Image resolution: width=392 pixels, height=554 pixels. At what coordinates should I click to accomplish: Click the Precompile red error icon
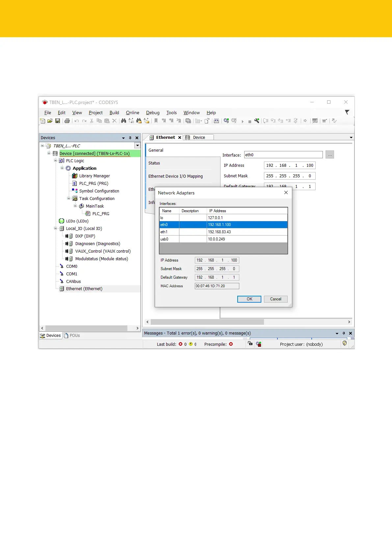point(231,344)
